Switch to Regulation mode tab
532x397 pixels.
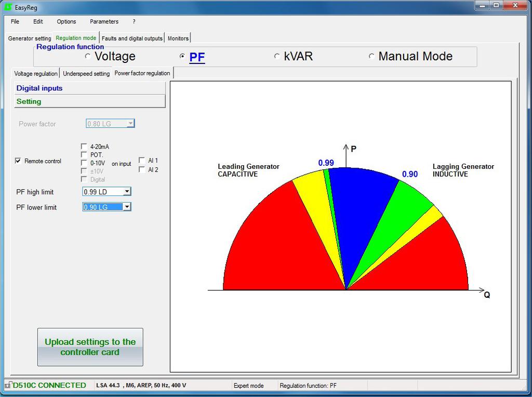tap(76, 38)
